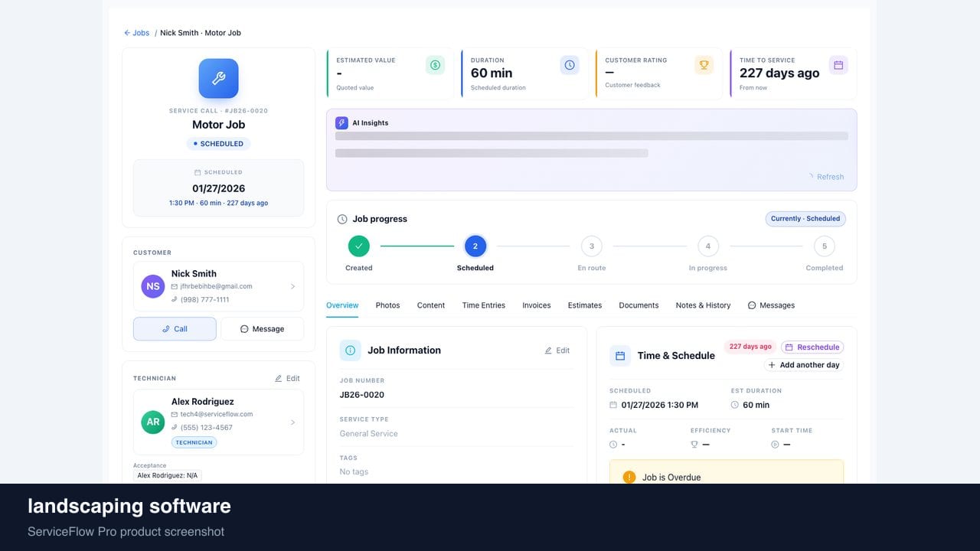Click the blue wrench Motor Job icon
The width and height of the screenshot is (980, 551).
[x=218, y=78]
